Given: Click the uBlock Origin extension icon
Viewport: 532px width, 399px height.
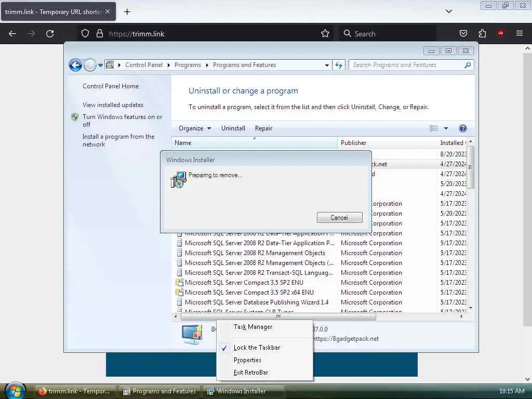Looking at the screenshot, I should coord(501,33).
